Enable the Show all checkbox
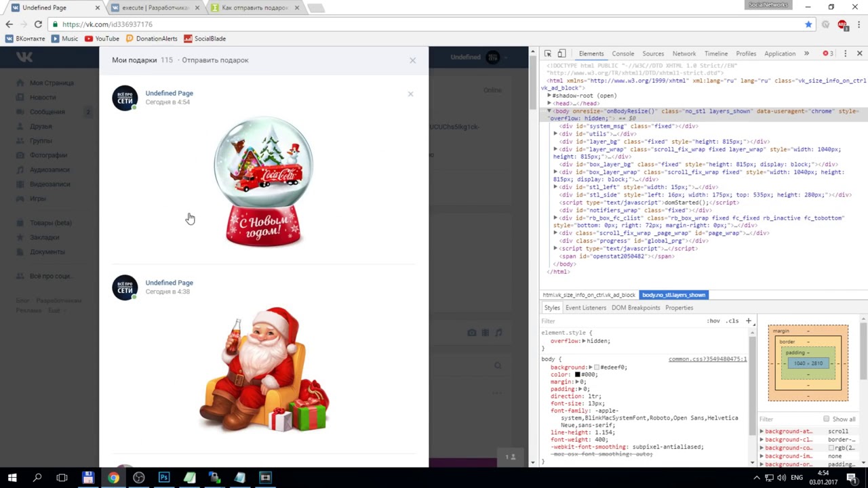The width and height of the screenshot is (868, 488). [x=826, y=419]
